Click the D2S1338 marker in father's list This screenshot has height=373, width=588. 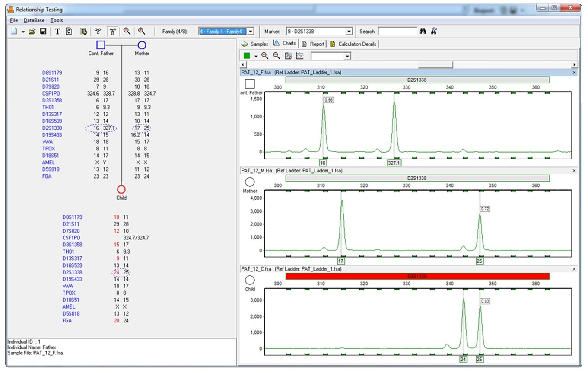click(x=52, y=128)
